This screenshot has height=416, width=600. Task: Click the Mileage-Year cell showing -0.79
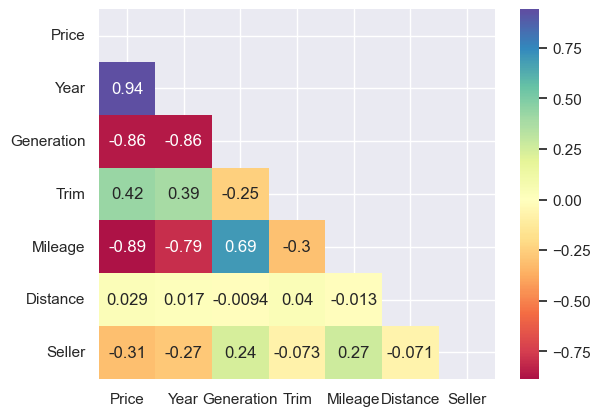184,246
